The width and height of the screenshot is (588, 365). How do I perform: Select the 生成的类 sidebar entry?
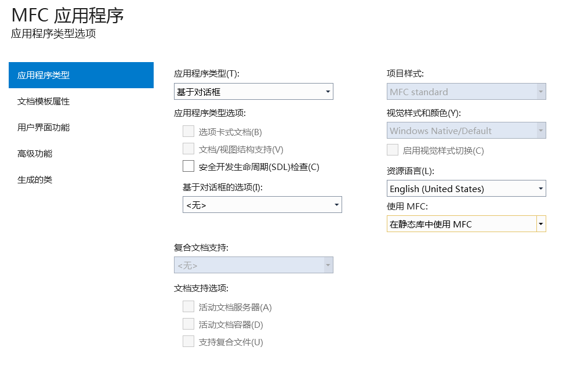81,179
